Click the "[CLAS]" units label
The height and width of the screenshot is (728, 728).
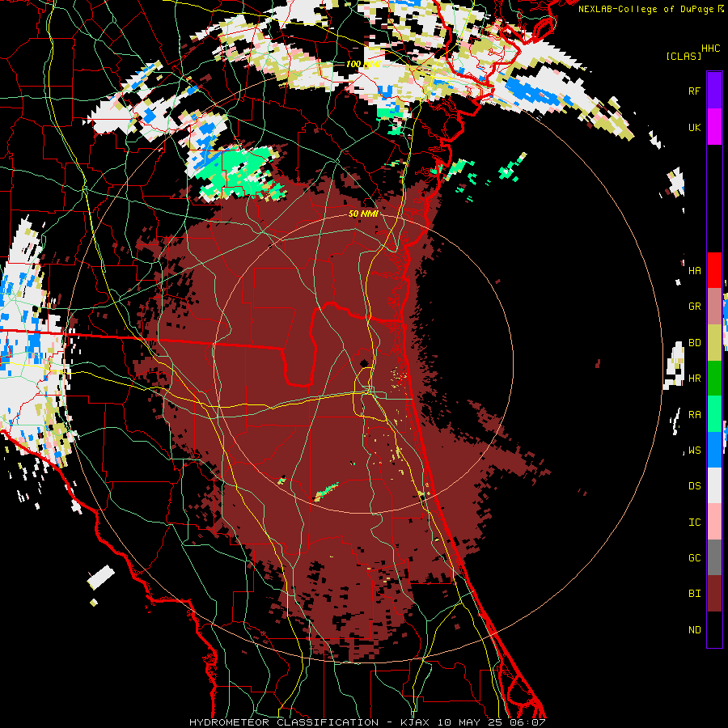[x=684, y=56]
